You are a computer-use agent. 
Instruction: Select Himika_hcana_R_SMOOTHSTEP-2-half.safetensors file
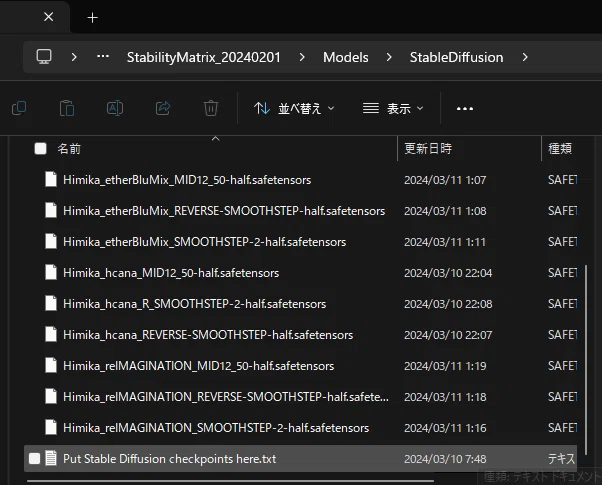click(195, 304)
